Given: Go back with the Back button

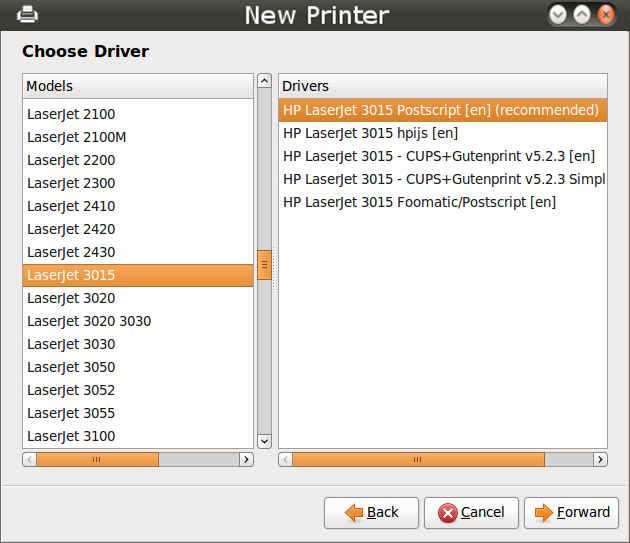Looking at the screenshot, I should [x=371, y=512].
